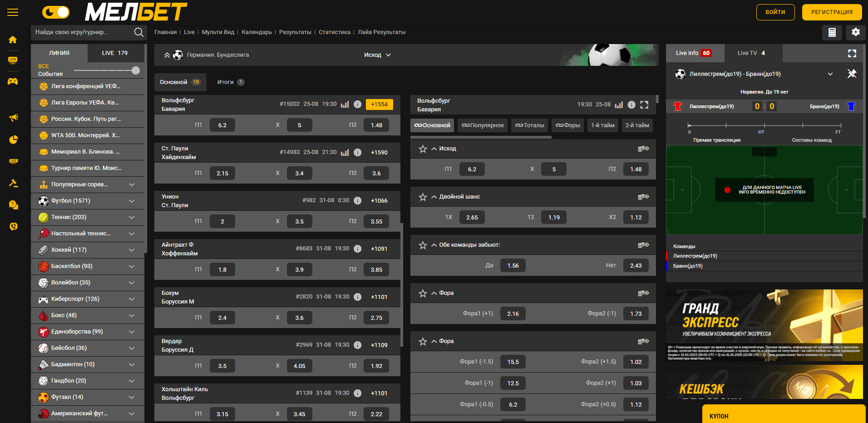Open the pie chart sidebar icon
The height and width of the screenshot is (423, 868).
(13, 139)
